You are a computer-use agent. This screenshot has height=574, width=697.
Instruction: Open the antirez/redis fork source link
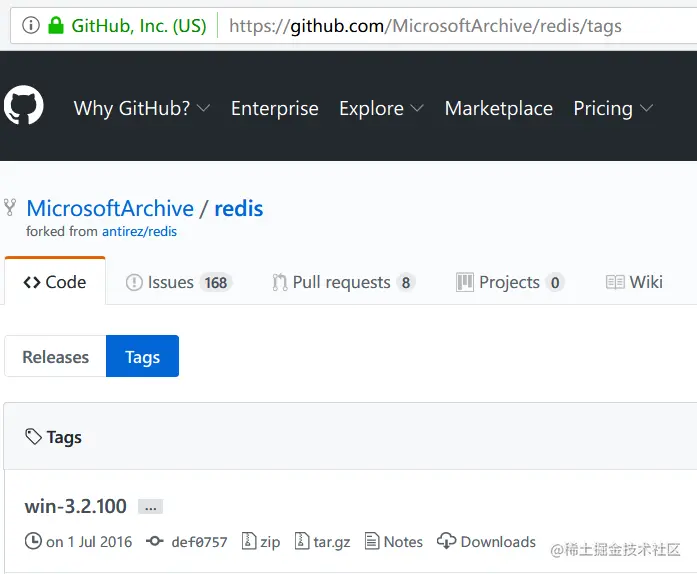(x=139, y=231)
